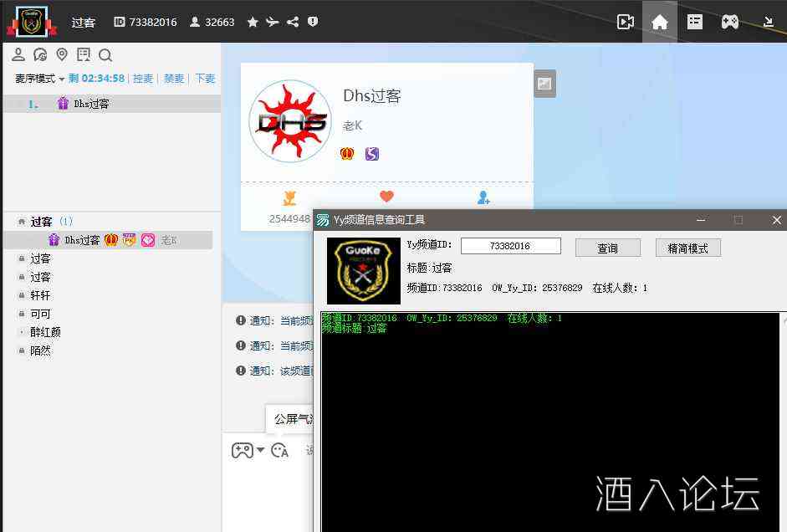787x532 pixels.
Task: Favorite the channel with the star icon
Action: click(x=253, y=22)
